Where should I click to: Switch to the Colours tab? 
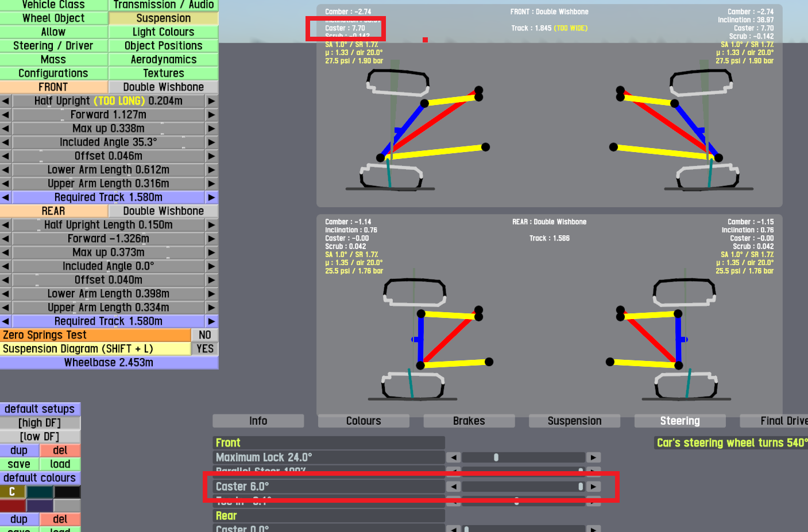pyautogui.click(x=364, y=421)
